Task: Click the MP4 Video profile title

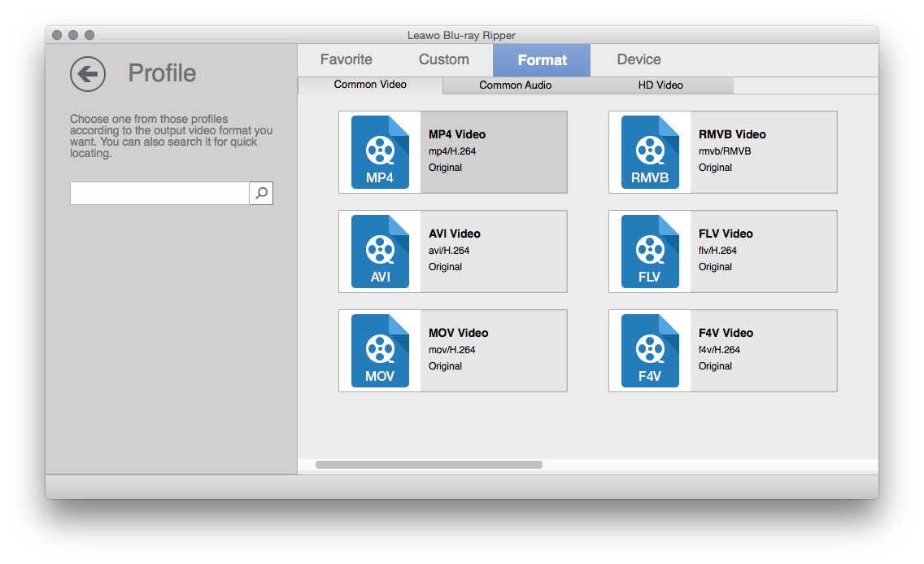Action: [x=457, y=134]
